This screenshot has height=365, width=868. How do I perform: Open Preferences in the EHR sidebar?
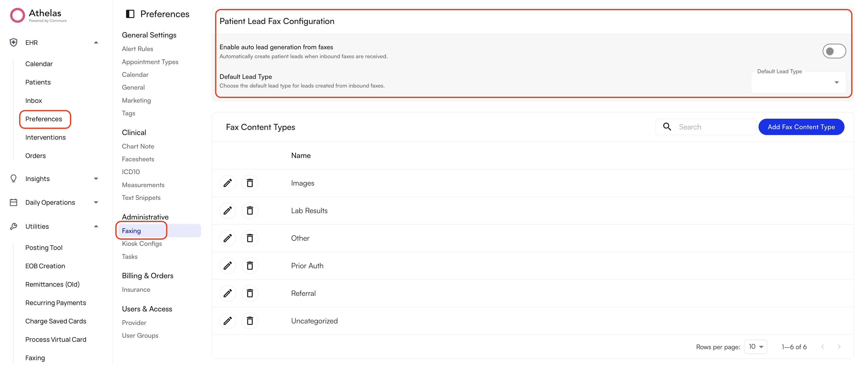pyautogui.click(x=44, y=119)
